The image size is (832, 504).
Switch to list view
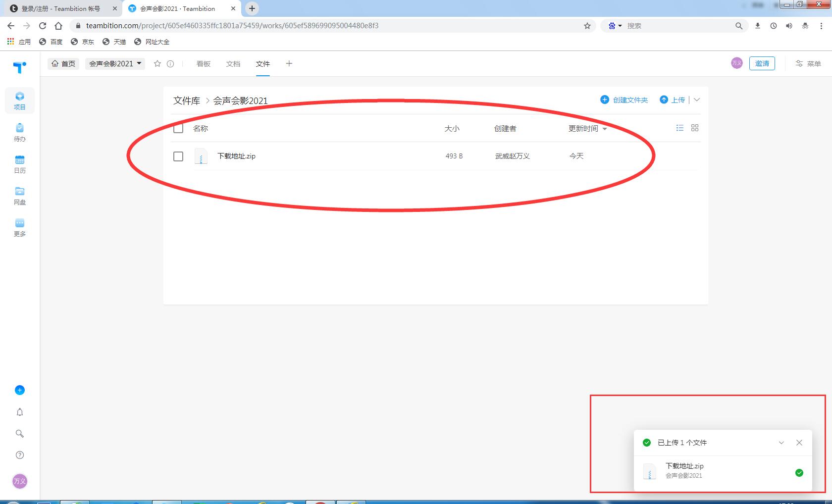coord(680,128)
